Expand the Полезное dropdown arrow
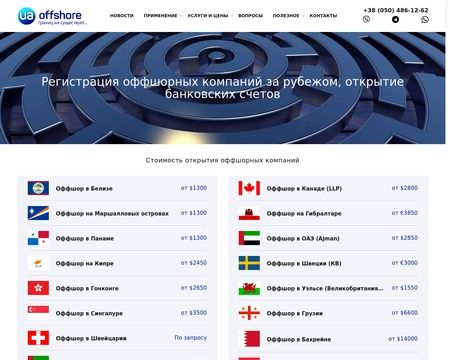Screen dimensions: 450x360 click(x=303, y=16)
